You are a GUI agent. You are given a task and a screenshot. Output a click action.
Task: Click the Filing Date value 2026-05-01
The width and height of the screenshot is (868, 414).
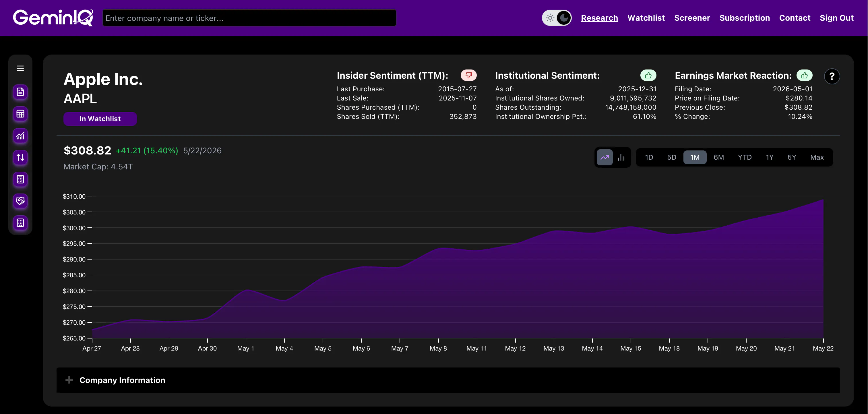click(793, 89)
